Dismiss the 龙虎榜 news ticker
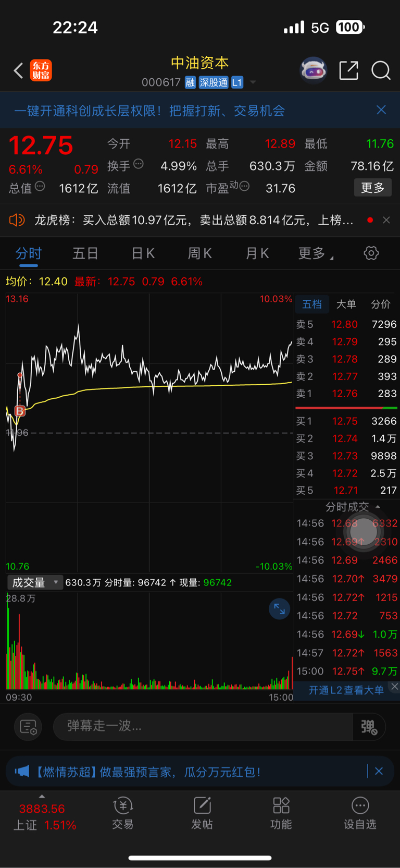This screenshot has height=868, width=400. (x=386, y=220)
